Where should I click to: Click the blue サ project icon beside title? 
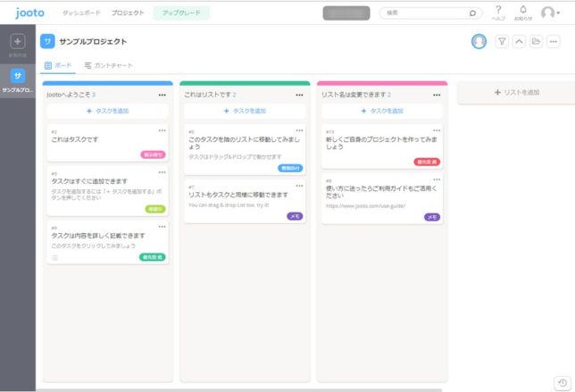[x=47, y=41]
